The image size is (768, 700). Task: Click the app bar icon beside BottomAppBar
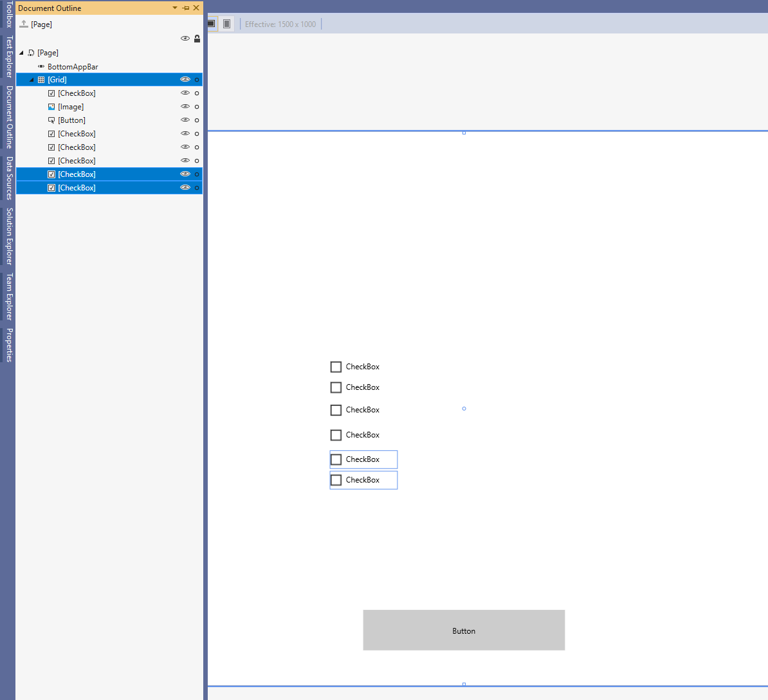pos(41,66)
